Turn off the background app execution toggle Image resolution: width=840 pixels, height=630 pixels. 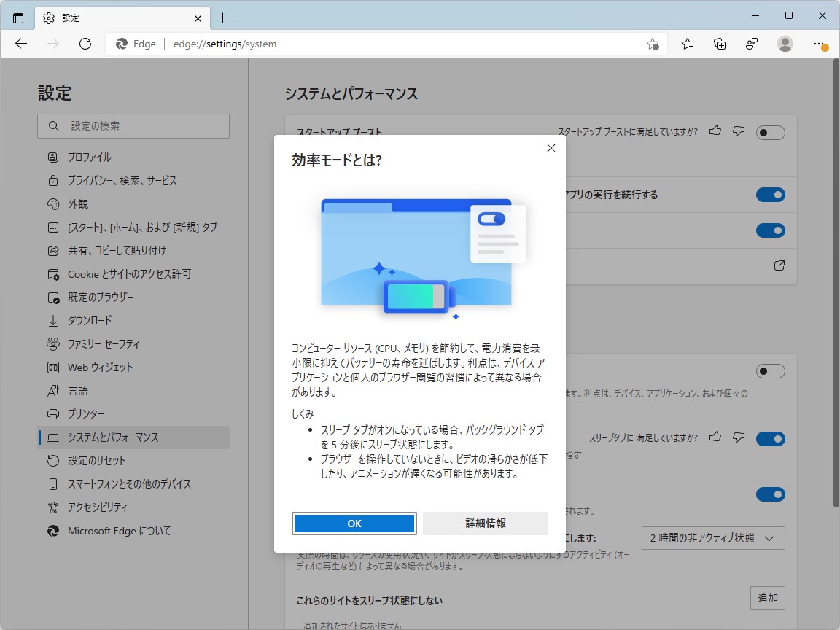770,195
